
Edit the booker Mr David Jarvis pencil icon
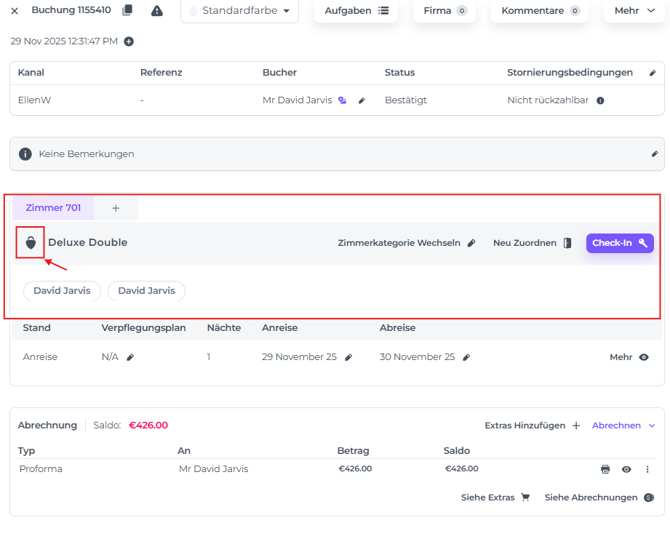pos(362,101)
